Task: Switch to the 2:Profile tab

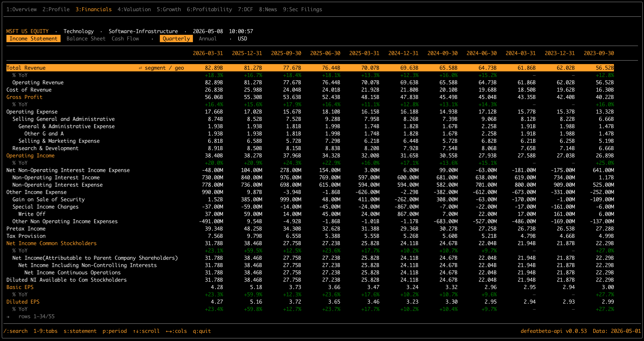Action: 56,9
